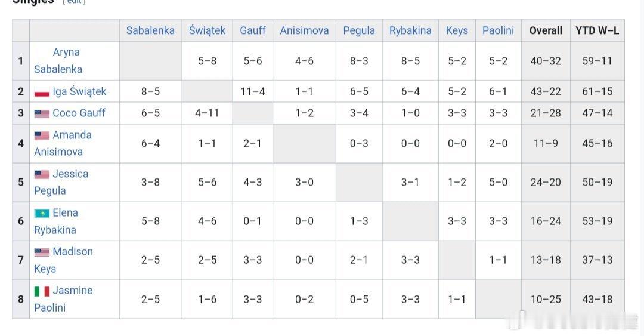
Task: Click the Poland flag icon beside Iga Świątek
Action: pyautogui.click(x=42, y=93)
